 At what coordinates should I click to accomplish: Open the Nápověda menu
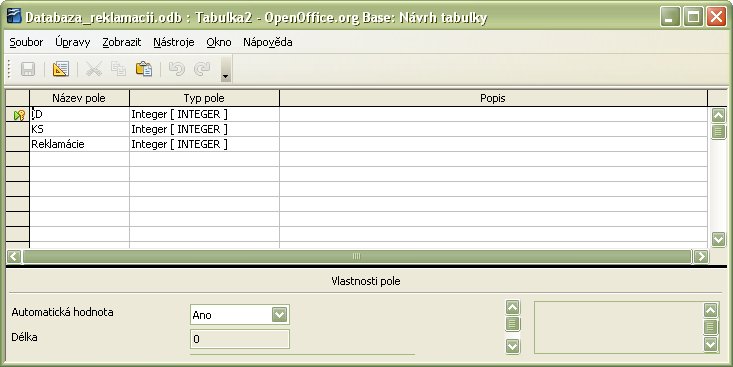pyautogui.click(x=267, y=42)
